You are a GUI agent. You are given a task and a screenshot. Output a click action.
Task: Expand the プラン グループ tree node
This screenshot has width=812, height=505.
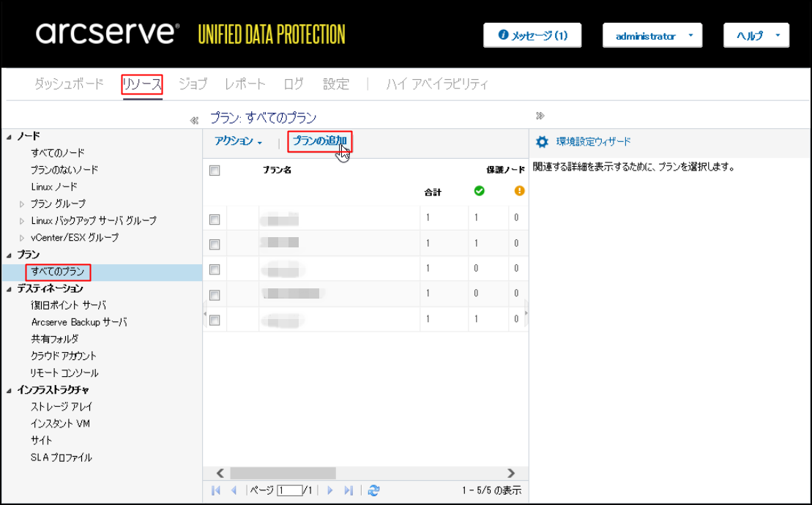tap(22, 204)
